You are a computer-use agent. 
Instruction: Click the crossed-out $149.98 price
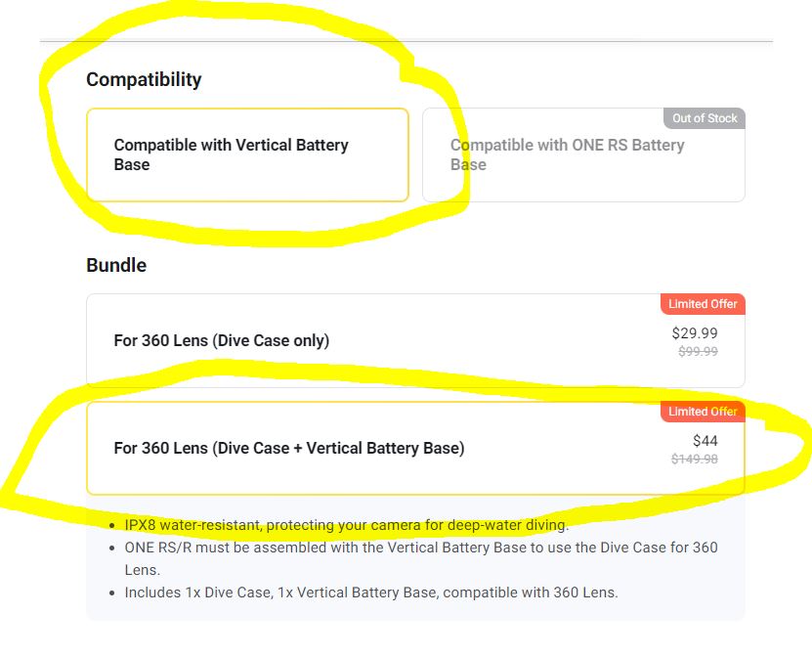695,460
